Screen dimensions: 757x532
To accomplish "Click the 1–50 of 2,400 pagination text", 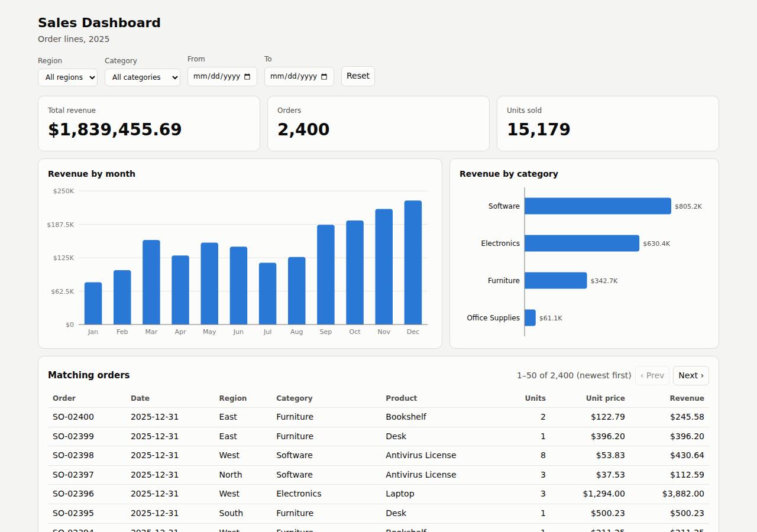I will [574, 375].
